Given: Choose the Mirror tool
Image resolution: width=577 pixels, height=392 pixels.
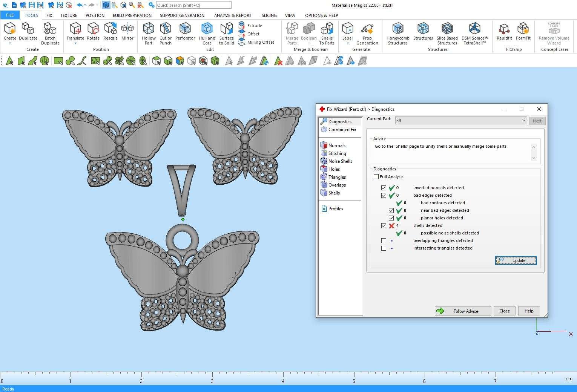Looking at the screenshot, I should (x=127, y=32).
